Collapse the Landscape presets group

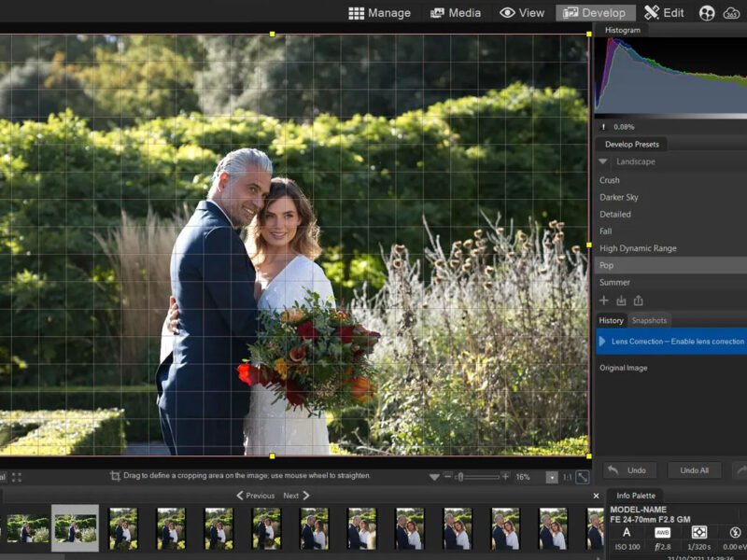coord(603,161)
